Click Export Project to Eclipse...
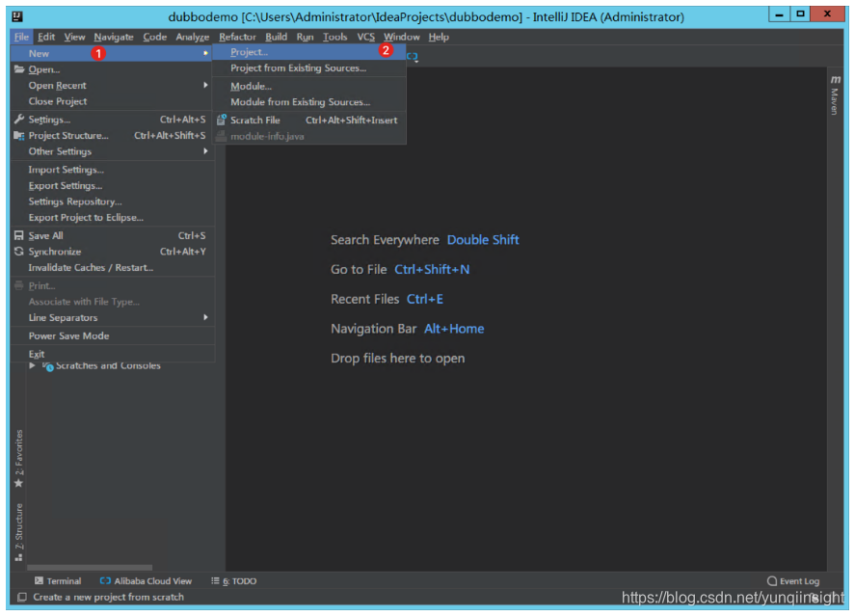This screenshot has height=616, width=855. (x=112, y=218)
